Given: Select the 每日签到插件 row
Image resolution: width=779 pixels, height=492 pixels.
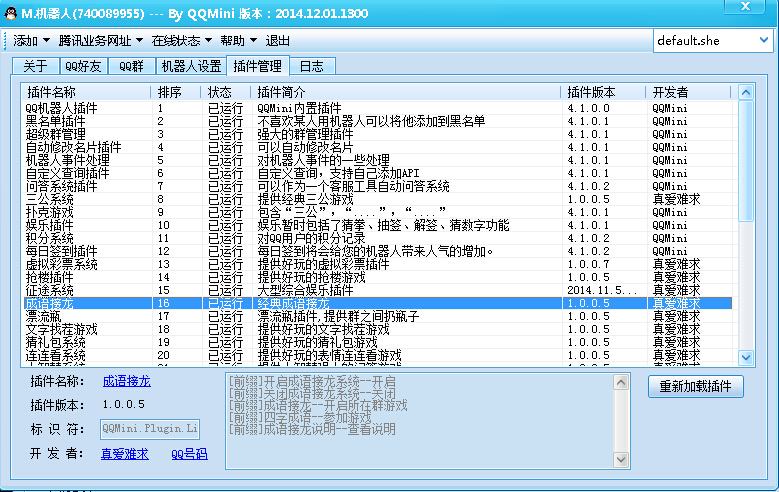Looking at the screenshot, I should click(378, 251).
